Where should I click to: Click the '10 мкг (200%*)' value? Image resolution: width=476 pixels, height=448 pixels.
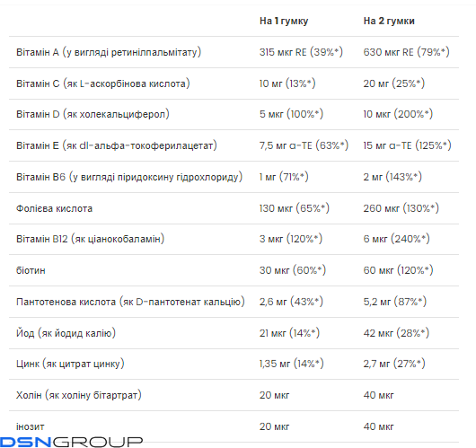[x=398, y=114]
